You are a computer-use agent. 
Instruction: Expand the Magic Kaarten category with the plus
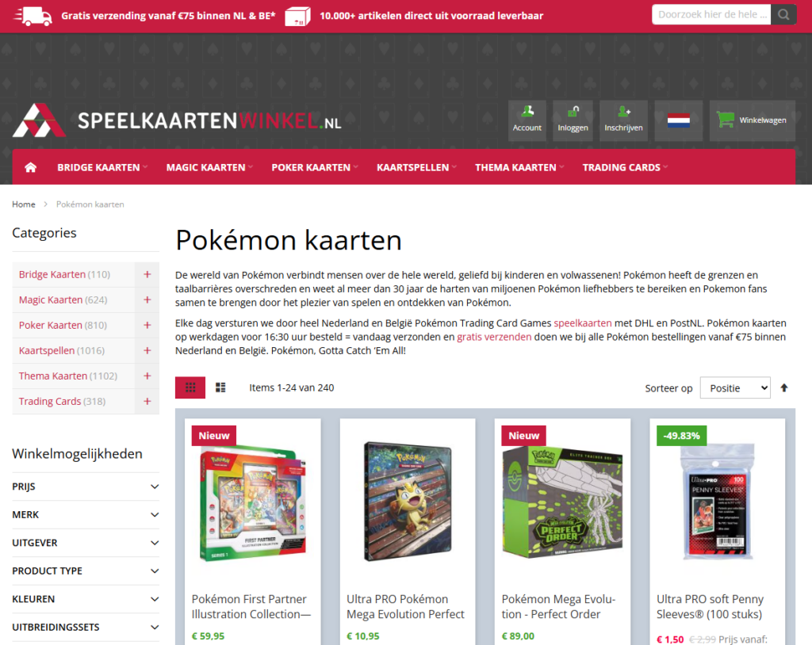147,300
